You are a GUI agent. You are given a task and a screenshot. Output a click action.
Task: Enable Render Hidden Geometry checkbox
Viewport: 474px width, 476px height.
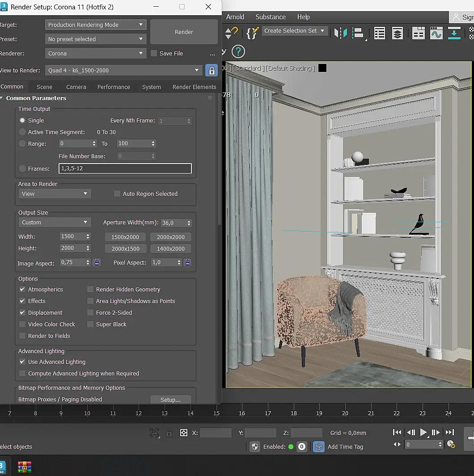90,289
